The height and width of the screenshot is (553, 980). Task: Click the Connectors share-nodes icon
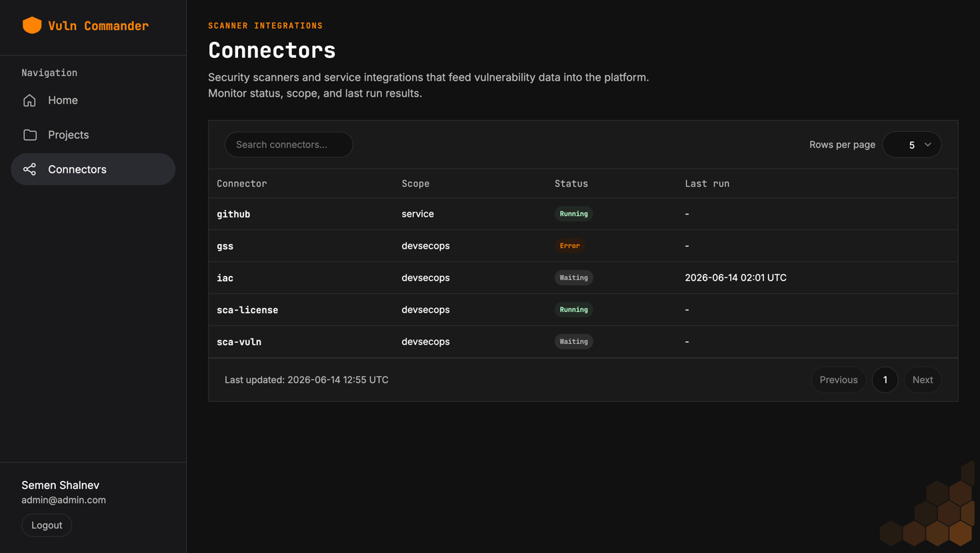[x=29, y=169]
